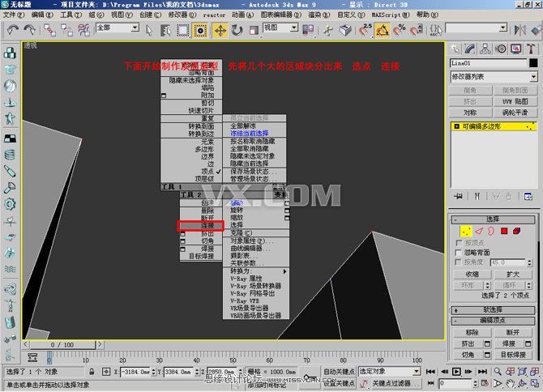Expand the 软选择 rollout
The image size is (543, 392).
(x=493, y=309)
